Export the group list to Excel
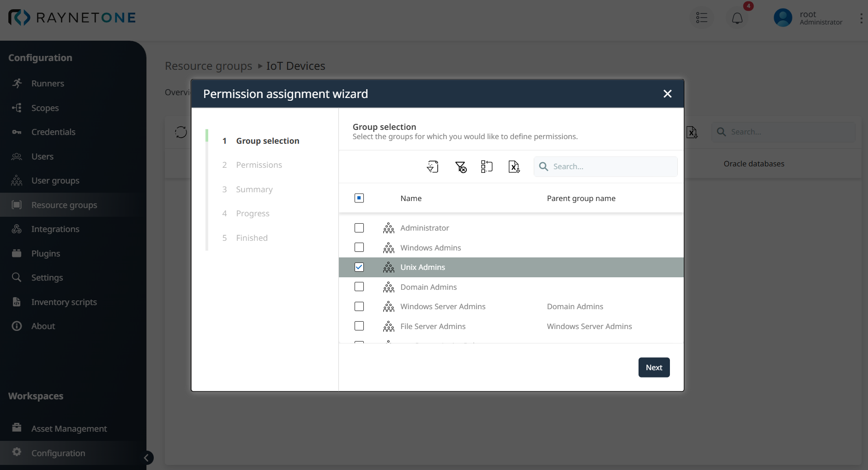 pos(514,166)
